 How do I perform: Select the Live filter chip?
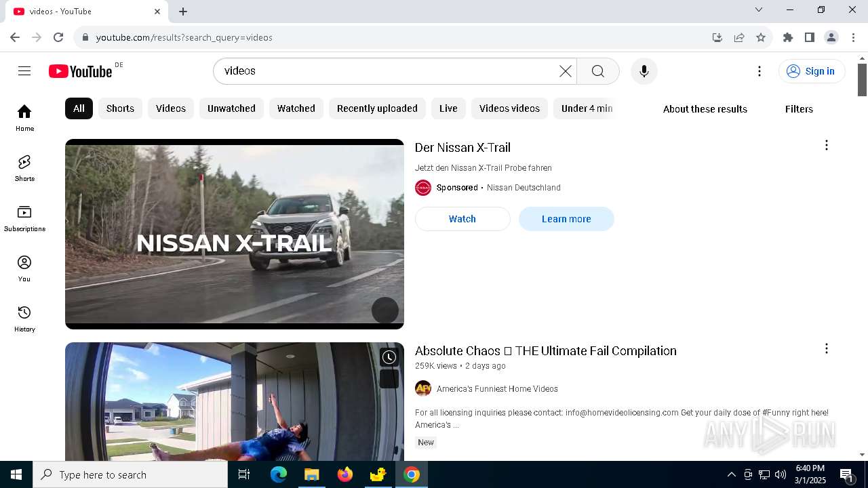(448, 108)
